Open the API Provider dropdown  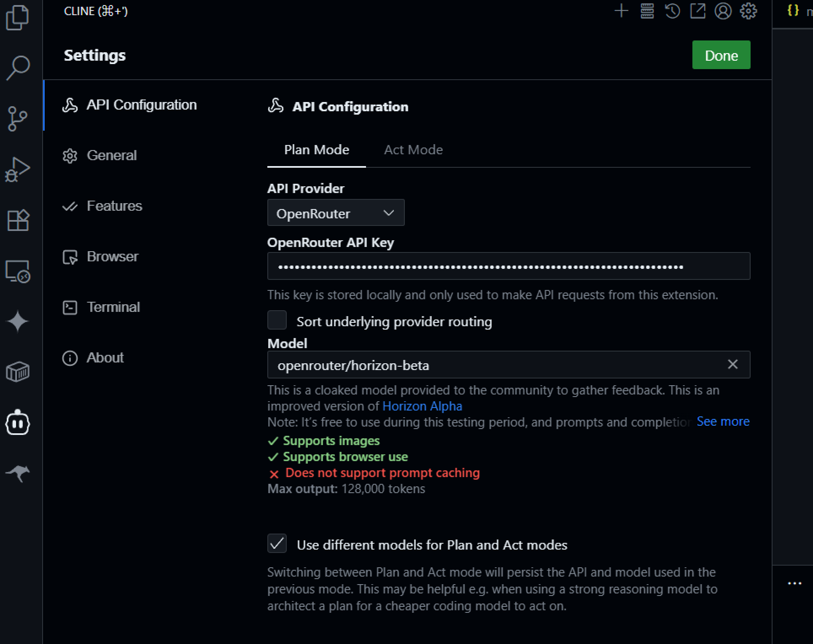click(335, 213)
